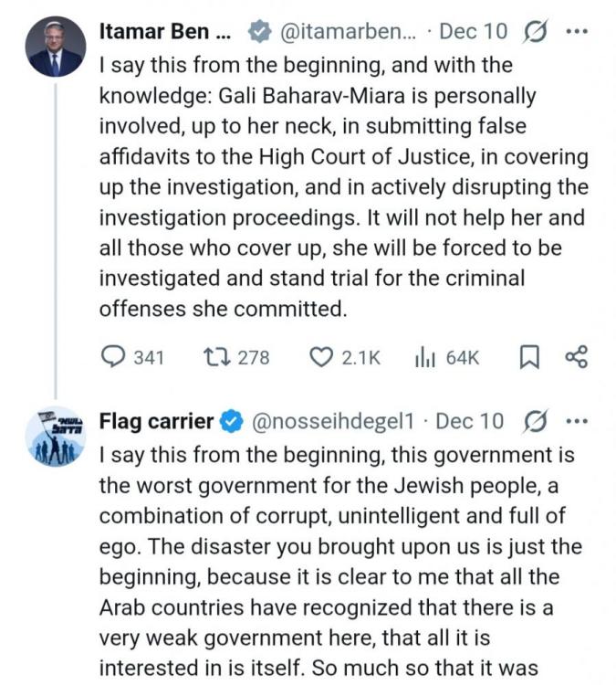The image size is (616, 685).
Task: Click the Flag carrier profile avatar
Action: pyautogui.click(x=55, y=435)
